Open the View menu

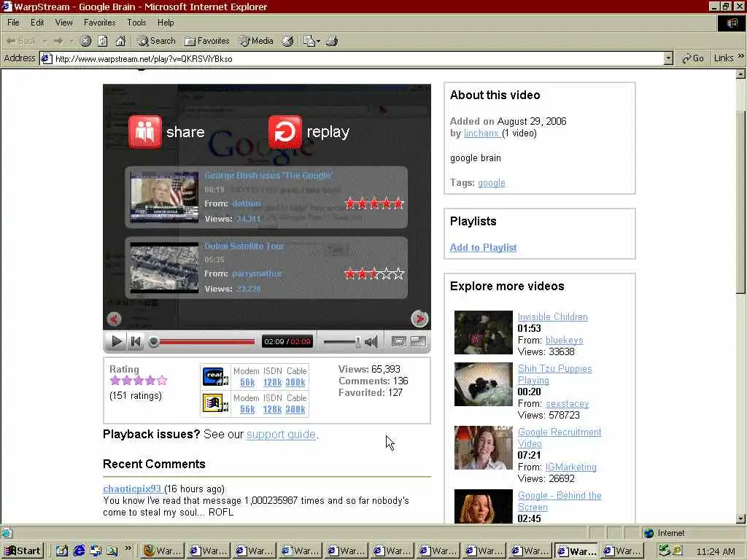tap(64, 23)
